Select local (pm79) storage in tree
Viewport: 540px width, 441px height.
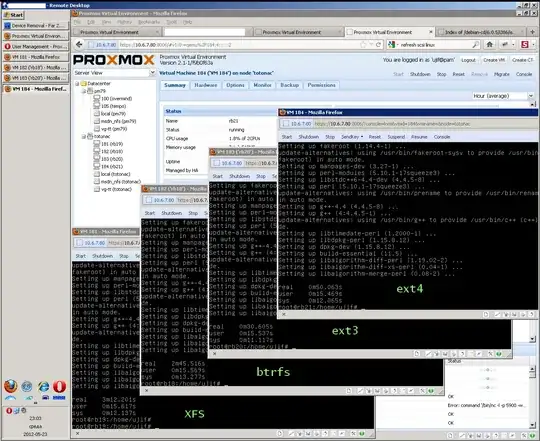[110, 114]
